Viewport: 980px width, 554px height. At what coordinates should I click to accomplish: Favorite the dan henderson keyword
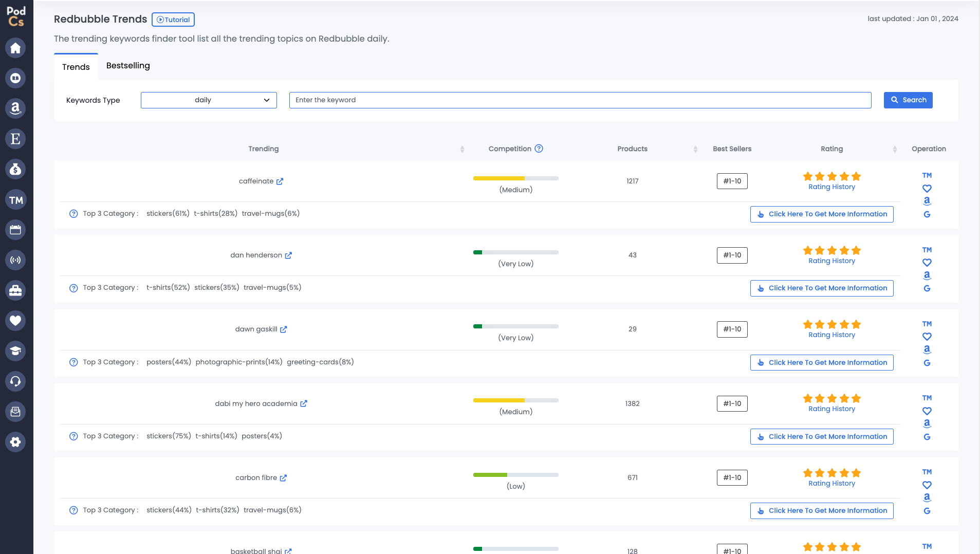click(x=927, y=263)
